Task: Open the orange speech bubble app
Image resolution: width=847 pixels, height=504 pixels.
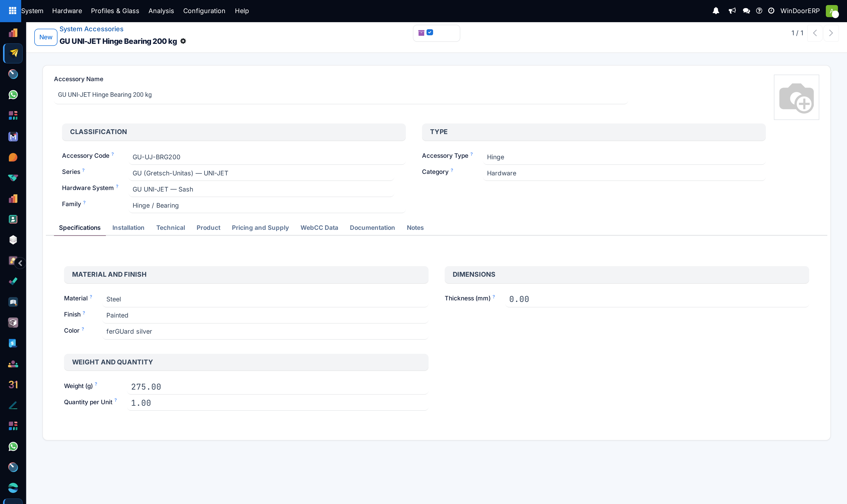Action: 13,157
